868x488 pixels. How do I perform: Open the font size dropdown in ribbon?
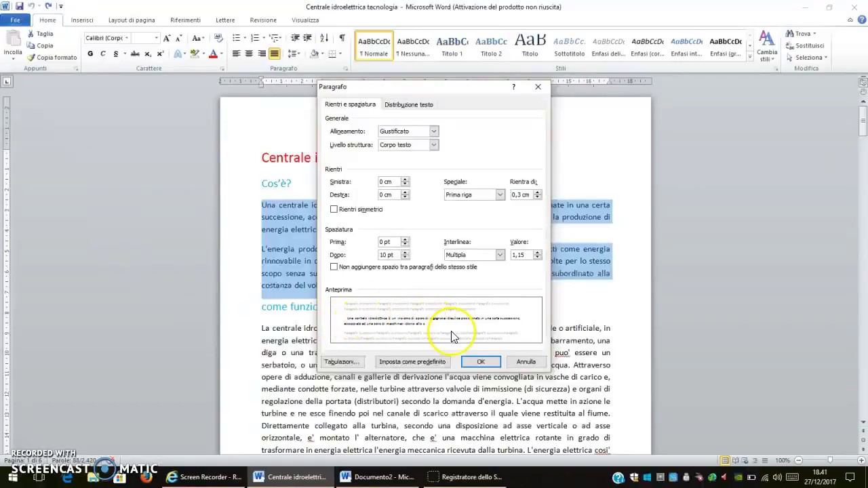(156, 38)
